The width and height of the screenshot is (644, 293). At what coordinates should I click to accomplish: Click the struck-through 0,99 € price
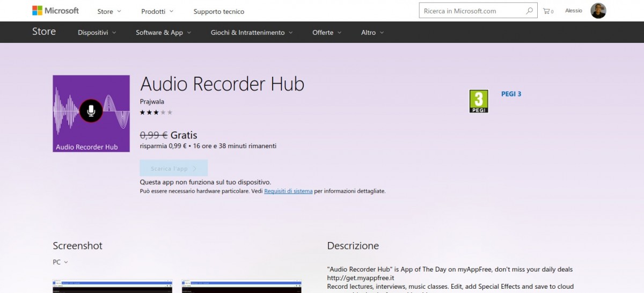[154, 135]
